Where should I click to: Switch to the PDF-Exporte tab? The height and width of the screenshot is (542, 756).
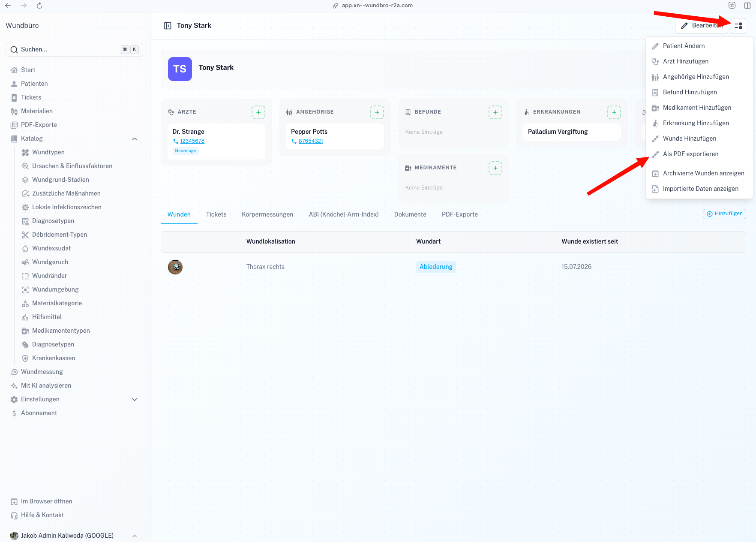pyautogui.click(x=460, y=214)
